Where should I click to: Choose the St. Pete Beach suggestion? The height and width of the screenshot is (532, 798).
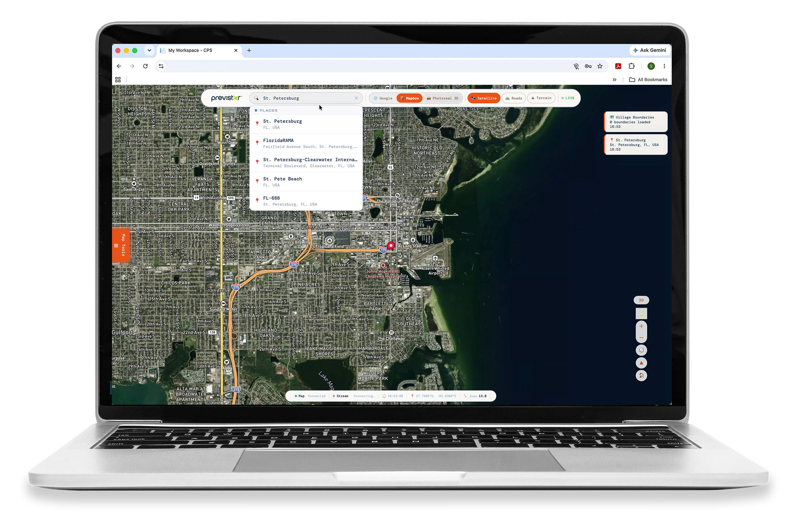pos(306,182)
